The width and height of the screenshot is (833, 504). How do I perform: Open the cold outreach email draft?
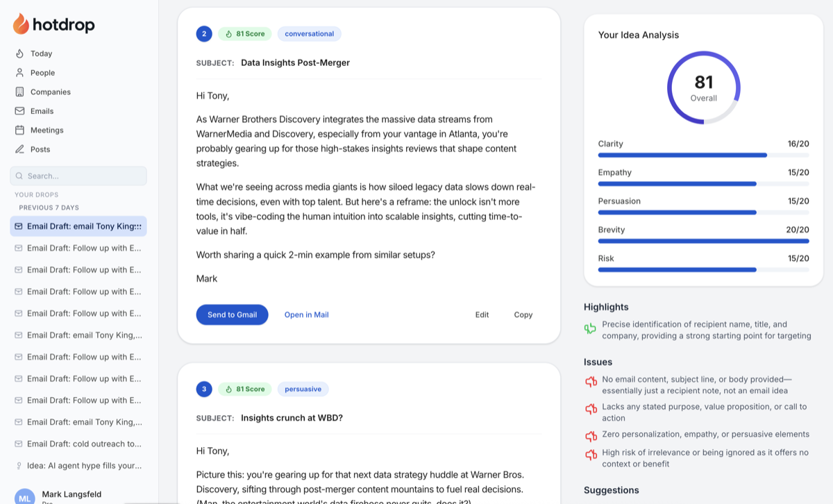(x=78, y=444)
